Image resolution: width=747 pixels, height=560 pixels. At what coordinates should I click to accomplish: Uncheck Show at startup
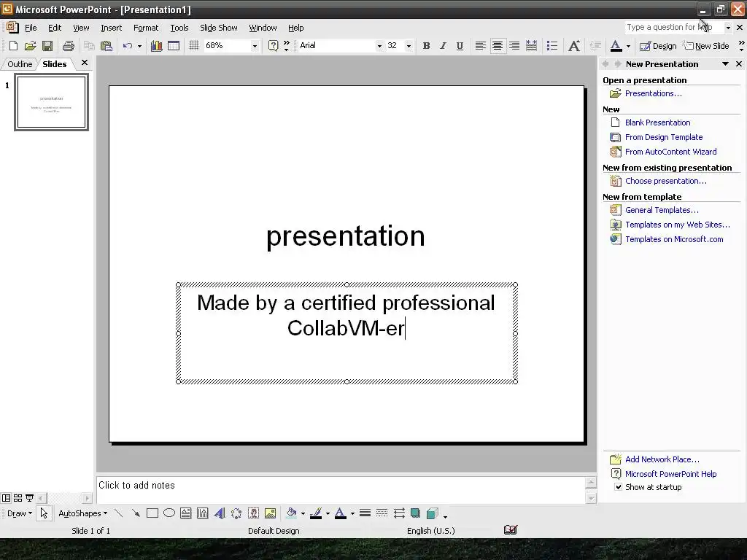[x=618, y=486]
